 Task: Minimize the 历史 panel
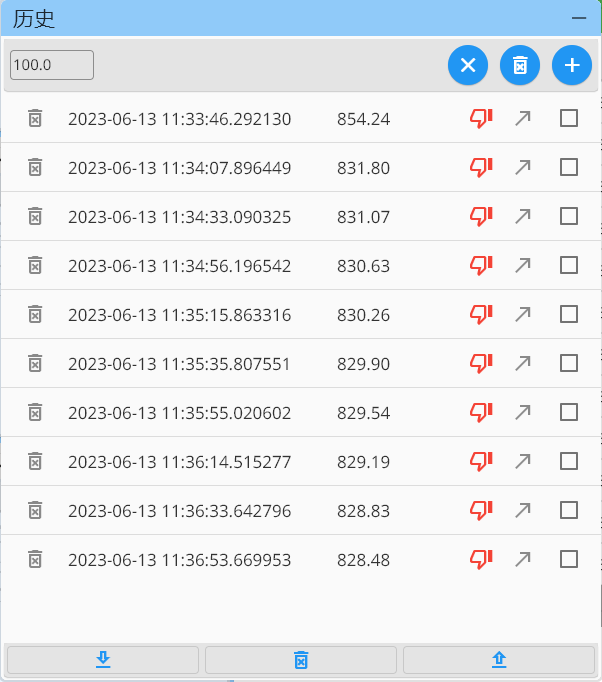[578, 18]
